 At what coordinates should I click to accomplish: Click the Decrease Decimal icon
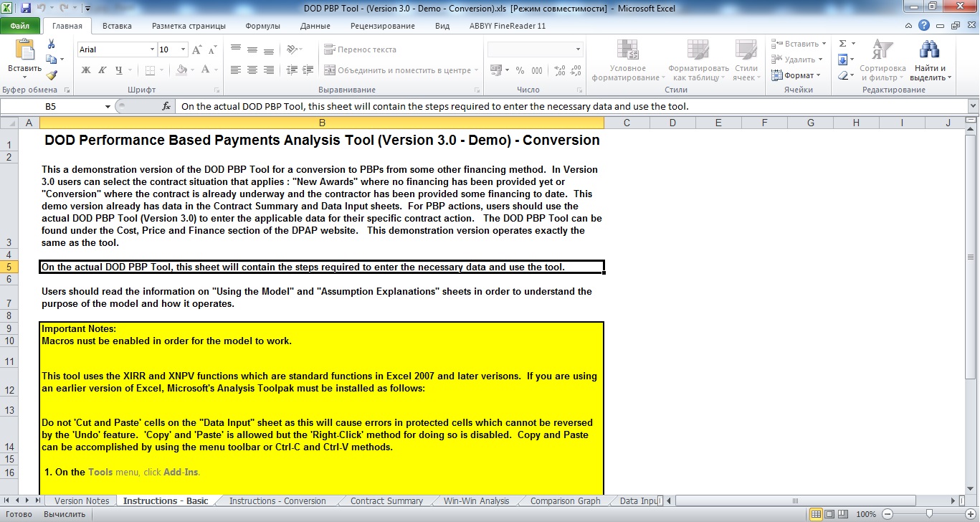(576, 70)
